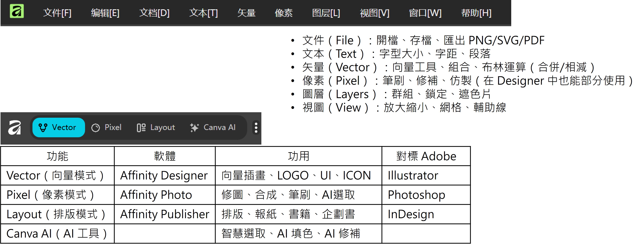Viewport: 644px width, 247px height.
Task: Open the three-dot more options menu
Action: point(256,128)
